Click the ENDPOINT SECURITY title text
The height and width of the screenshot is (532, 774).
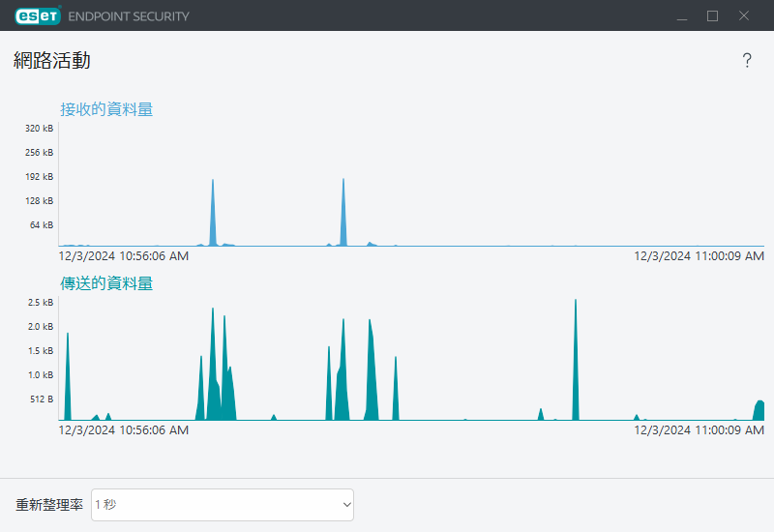coord(129,16)
